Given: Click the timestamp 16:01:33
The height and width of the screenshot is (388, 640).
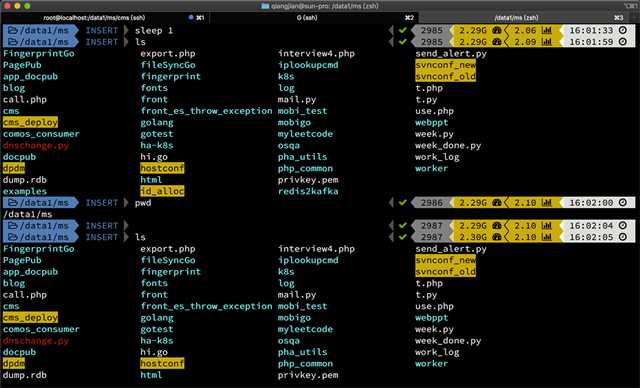Looking at the screenshot, I should pos(591,30).
